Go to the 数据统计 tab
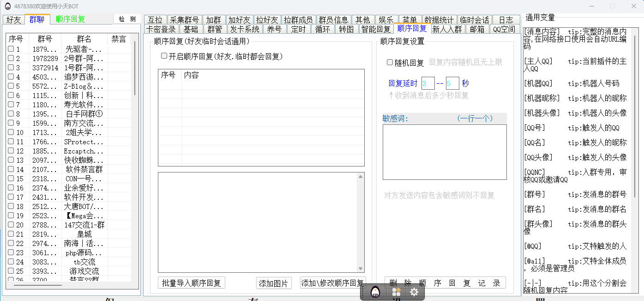The height and width of the screenshot is (301, 644). pyautogui.click(x=439, y=20)
